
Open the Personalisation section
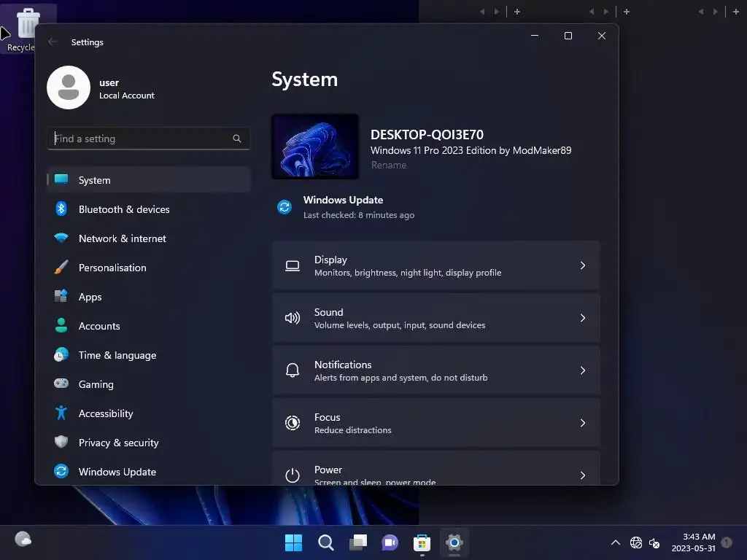tap(149, 268)
